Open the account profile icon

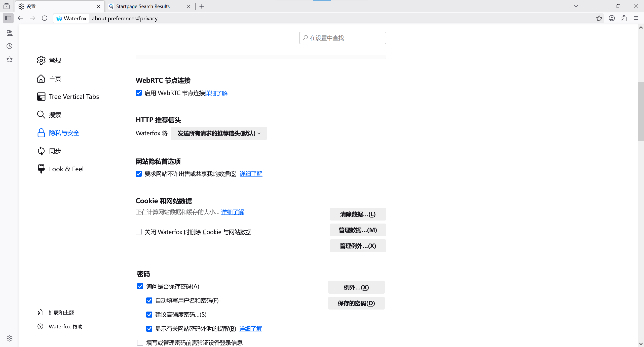click(x=612, y=18)
